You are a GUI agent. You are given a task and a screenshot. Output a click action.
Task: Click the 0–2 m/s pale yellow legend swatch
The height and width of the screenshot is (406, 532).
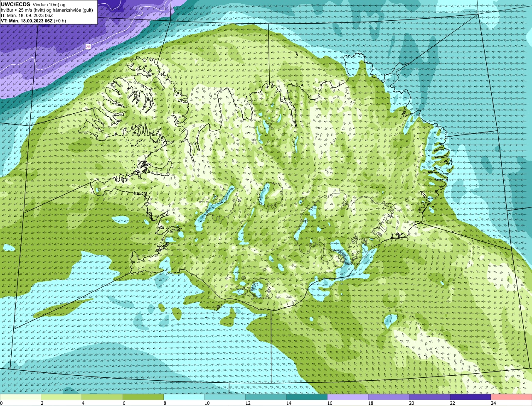20,397
